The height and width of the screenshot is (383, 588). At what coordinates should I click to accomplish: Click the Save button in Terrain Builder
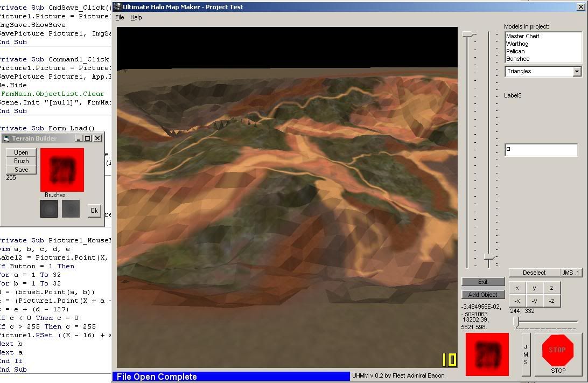click(21, 170)
